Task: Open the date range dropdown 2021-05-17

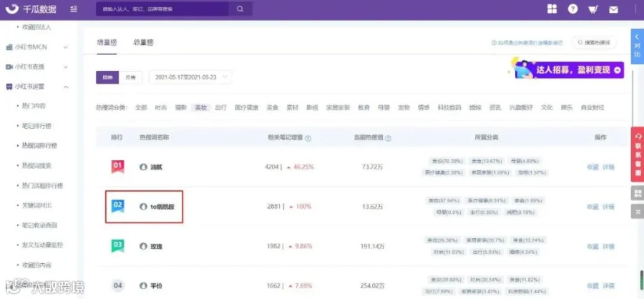Action: [190, 77]
